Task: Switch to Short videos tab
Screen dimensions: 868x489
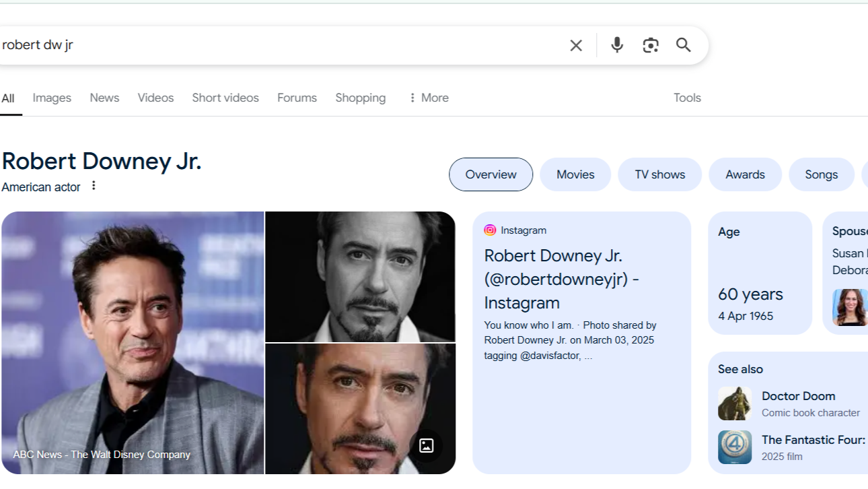Action: pos(225,98)
